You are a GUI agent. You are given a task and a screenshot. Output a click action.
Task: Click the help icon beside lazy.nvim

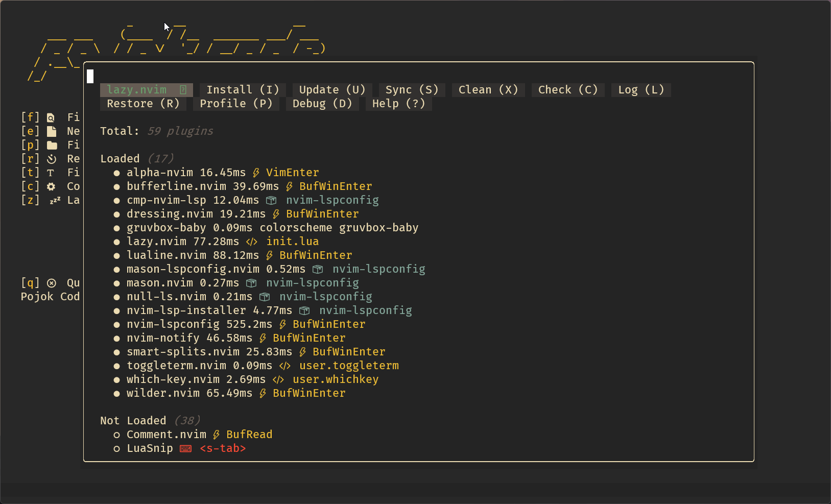[183, 90]
